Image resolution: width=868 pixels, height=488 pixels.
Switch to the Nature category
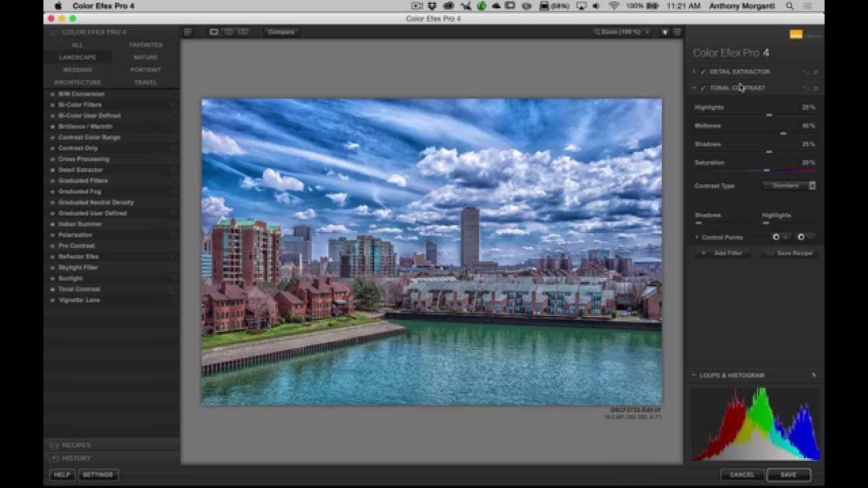[x=146, y=58]
